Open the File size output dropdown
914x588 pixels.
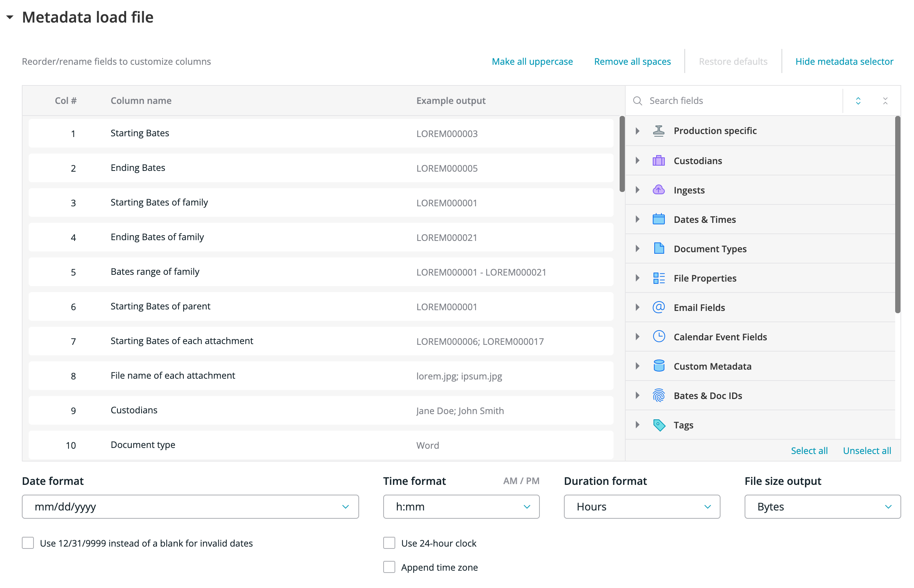(x=823, y=507)
